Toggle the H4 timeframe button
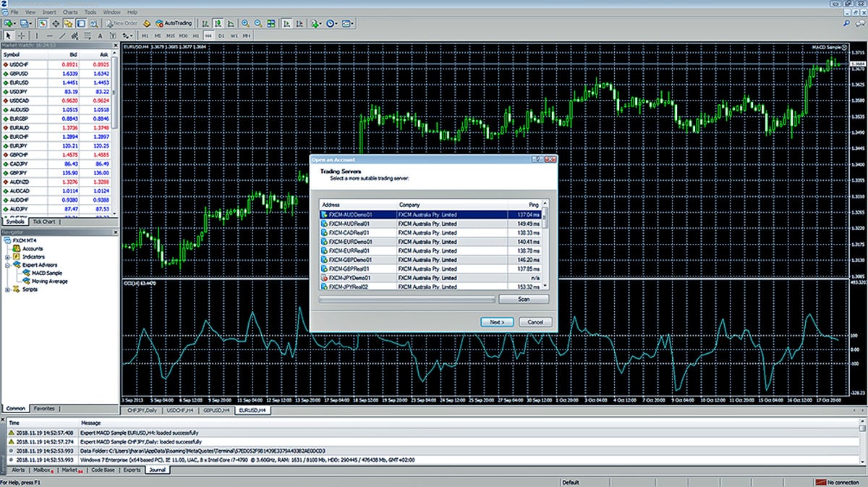 [x=208, y=35]
